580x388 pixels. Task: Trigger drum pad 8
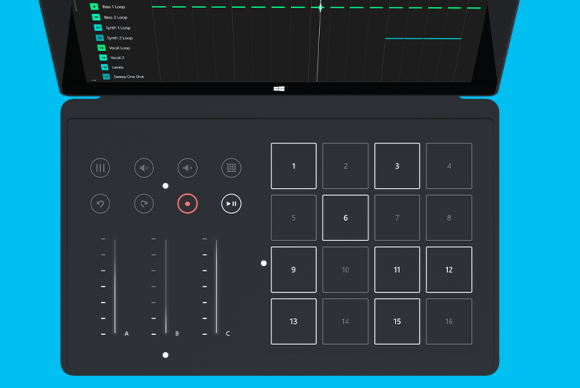(x=449, y=218)
